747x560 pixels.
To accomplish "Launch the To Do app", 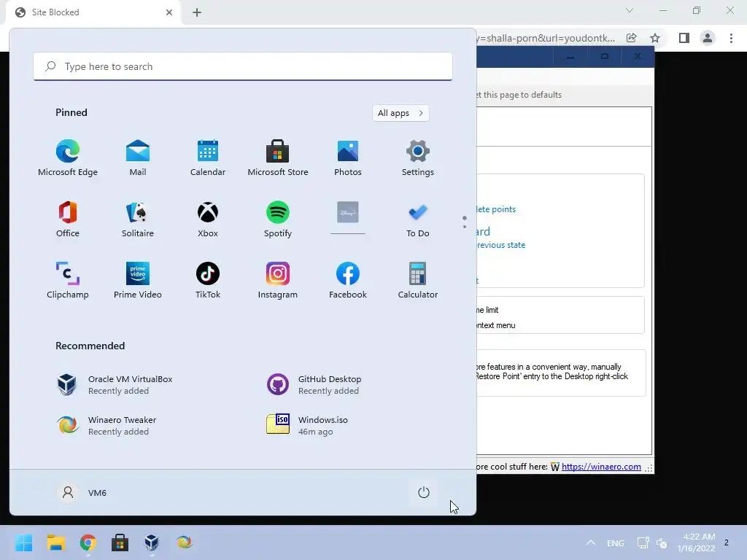I will 418,219.
